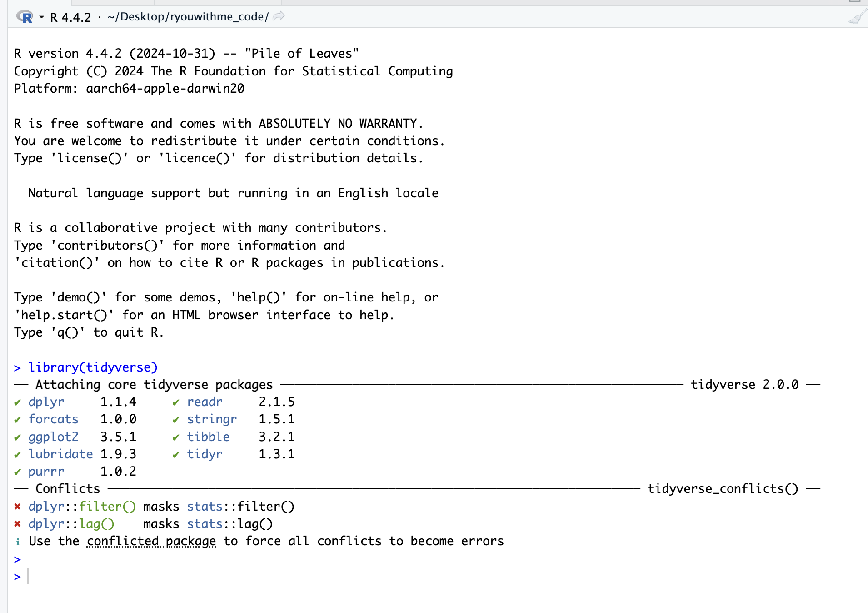868x613 pixels.
Task: Click the ggplot2 package name
Action: coord(54,437)
